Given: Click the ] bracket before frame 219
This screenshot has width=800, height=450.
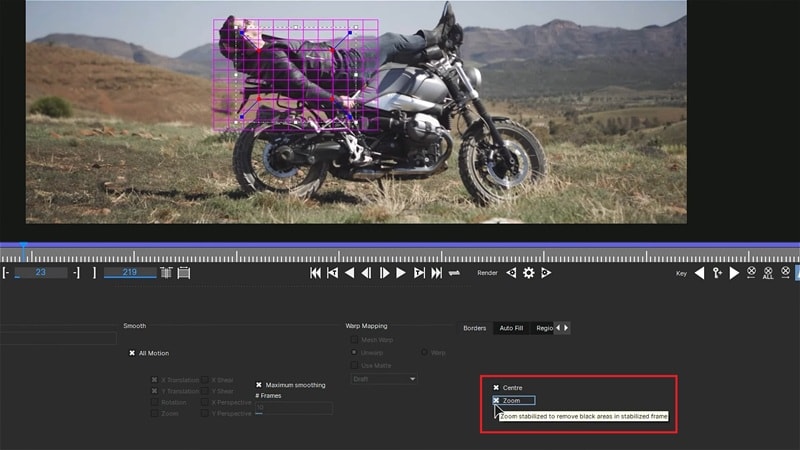Looking at the screenshot, I should (94, 272).
